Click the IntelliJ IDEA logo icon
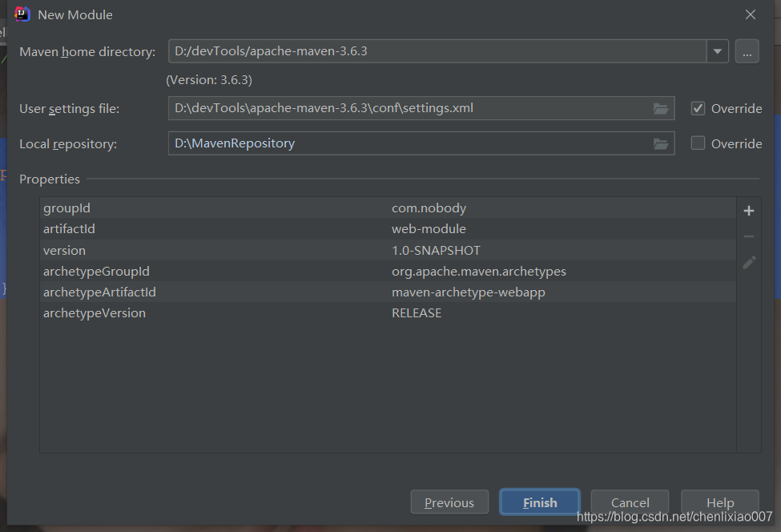This screenshot has height=532, width=781. point(22,14)
